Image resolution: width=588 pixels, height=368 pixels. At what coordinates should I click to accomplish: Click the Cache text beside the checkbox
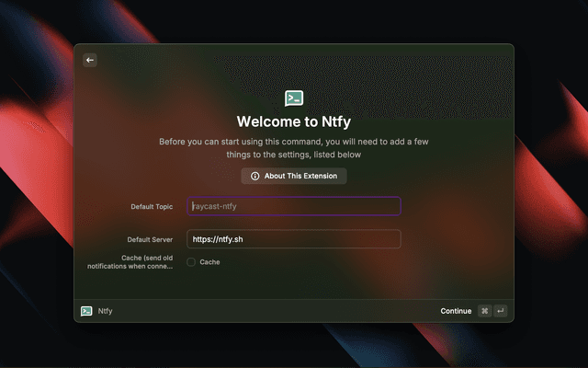209,262
